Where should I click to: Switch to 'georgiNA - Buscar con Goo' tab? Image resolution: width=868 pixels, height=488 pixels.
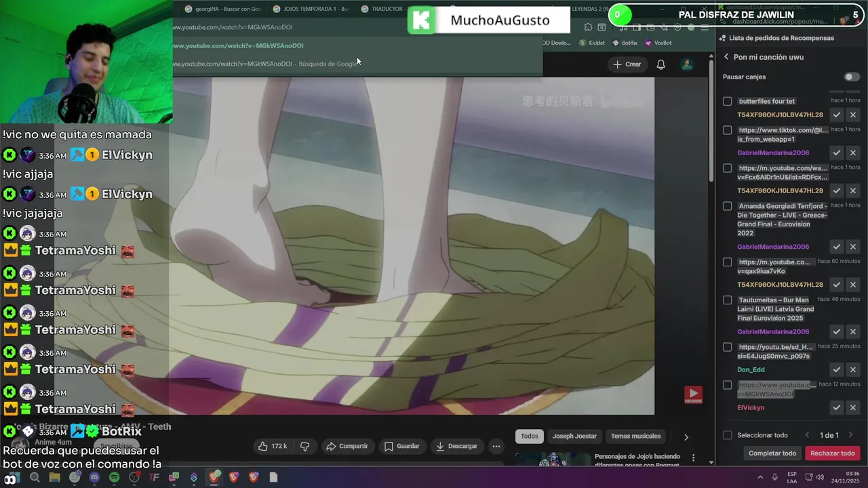coord(223,9)
